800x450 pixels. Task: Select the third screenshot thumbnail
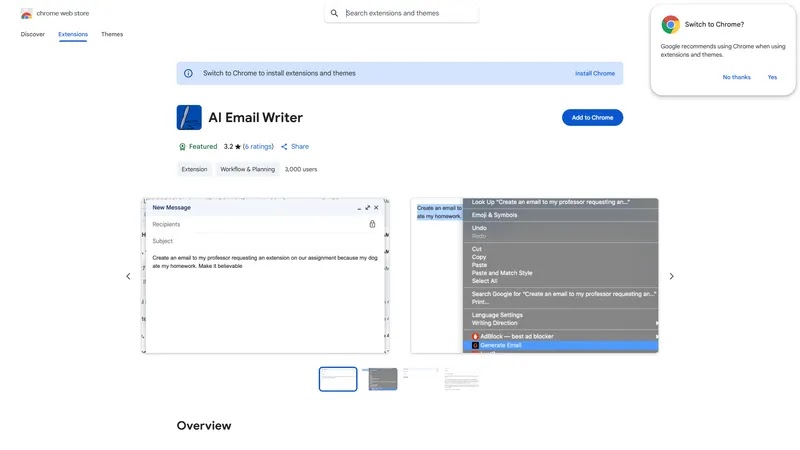pos(420,379)
